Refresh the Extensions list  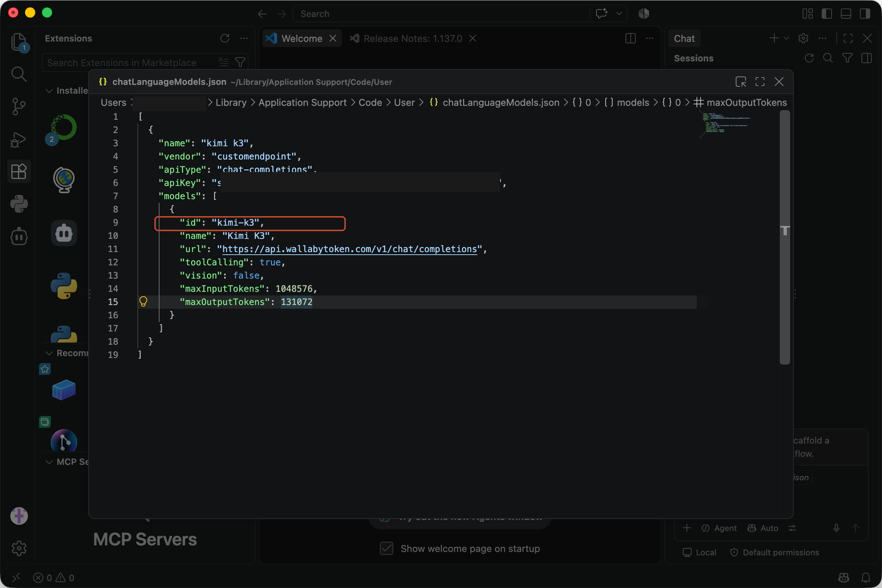(x=225, y=38)
